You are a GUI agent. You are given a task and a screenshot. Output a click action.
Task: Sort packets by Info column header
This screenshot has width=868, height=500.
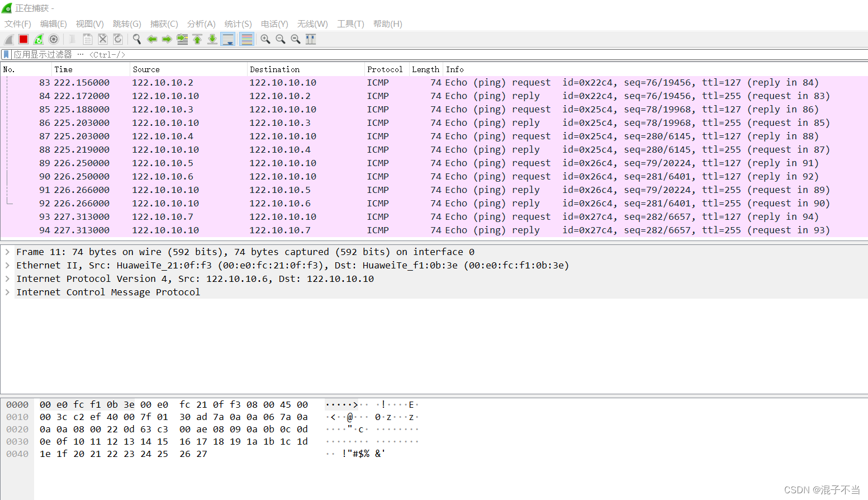655,69
